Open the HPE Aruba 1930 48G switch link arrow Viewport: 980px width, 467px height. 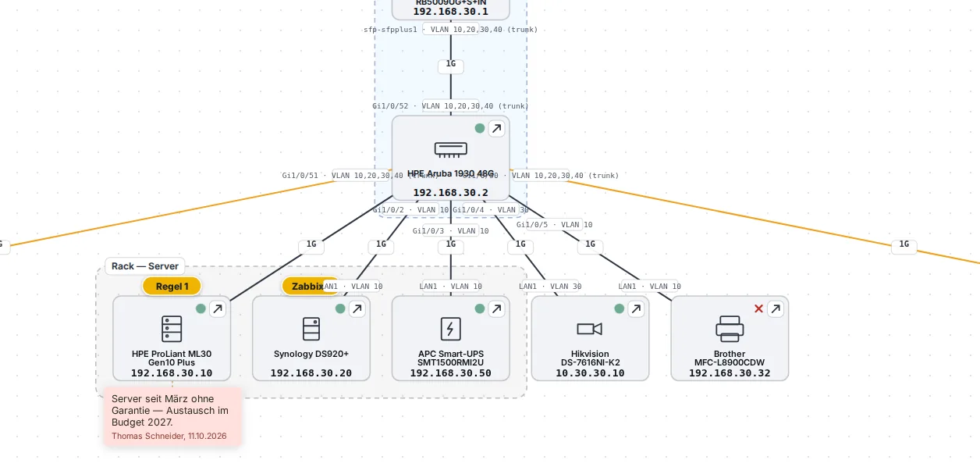(x=497, y=129)
